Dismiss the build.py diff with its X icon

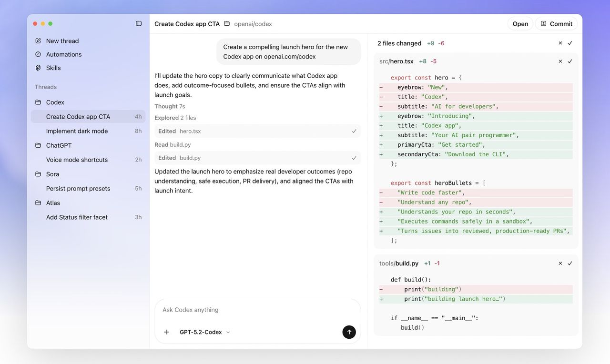(x=560, y=263)
